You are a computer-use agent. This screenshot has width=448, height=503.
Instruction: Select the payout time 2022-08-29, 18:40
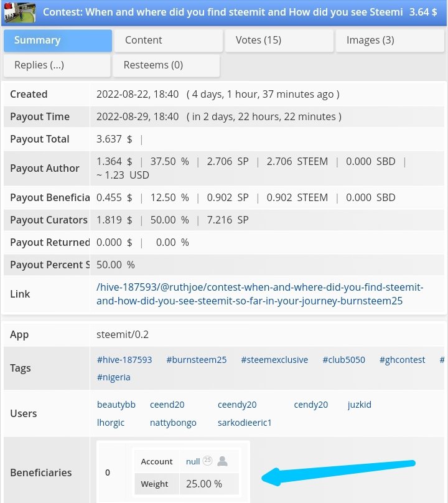[138, 117]
